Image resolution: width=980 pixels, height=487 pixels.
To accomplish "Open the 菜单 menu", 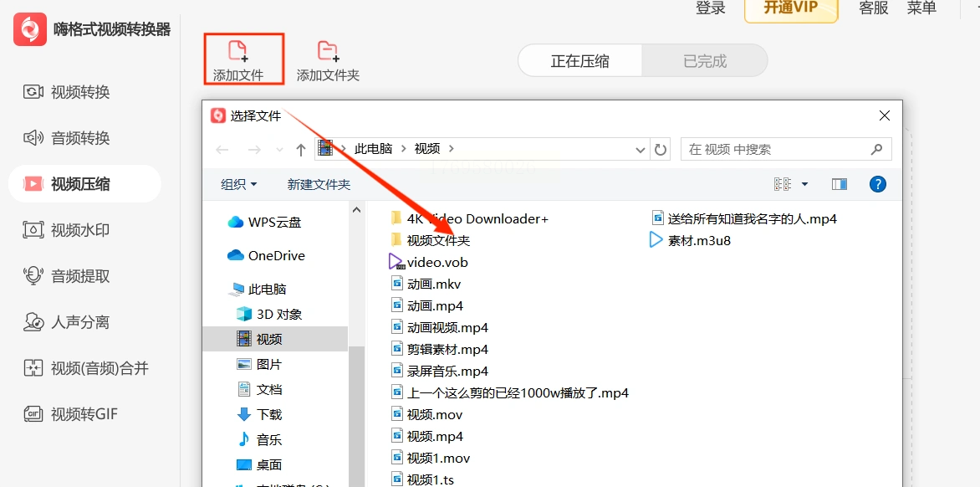I will pos(921,8).
